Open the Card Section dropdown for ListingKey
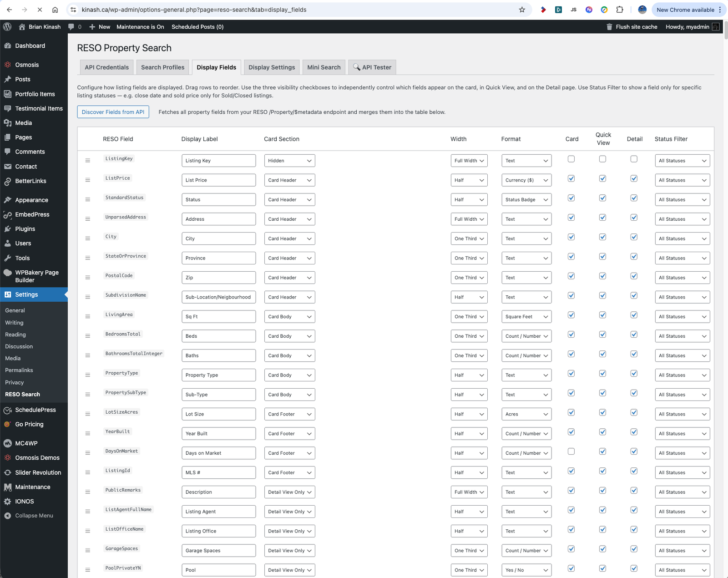The image size is (728, 578). pyautogui.click(x=289, y=161)
